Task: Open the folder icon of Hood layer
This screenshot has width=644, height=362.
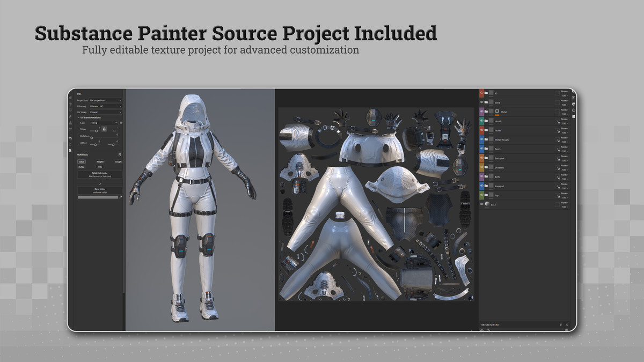Action: tap(486, 121)
